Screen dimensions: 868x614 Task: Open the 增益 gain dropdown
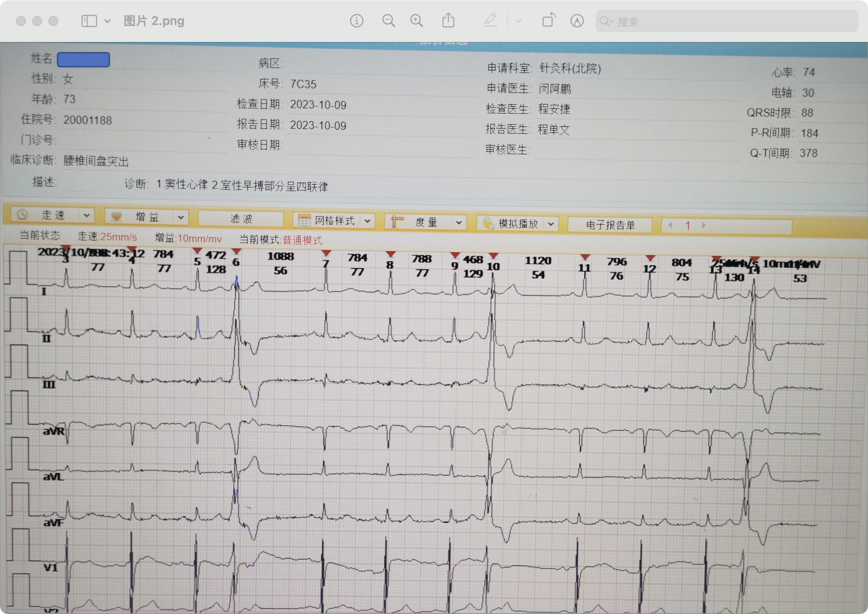pyautogui.click(x=147, y=217)
